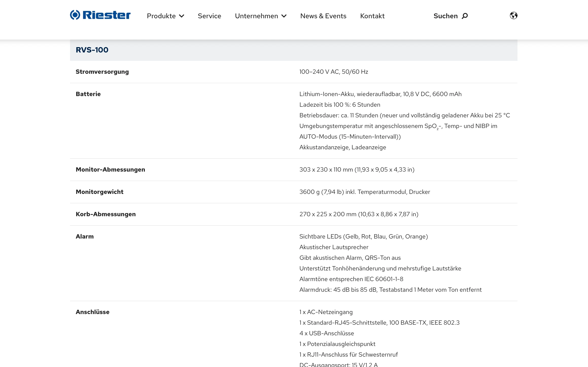The image size is (588, 367).
Task: Click the value 303 x 230 x 110 mm
Action: coord(357,170)
